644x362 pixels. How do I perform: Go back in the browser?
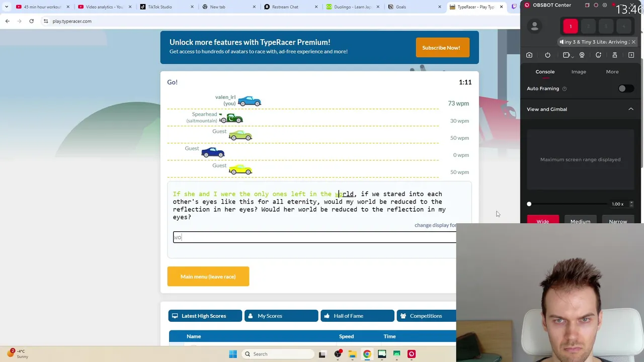click(x=7, y=21)
